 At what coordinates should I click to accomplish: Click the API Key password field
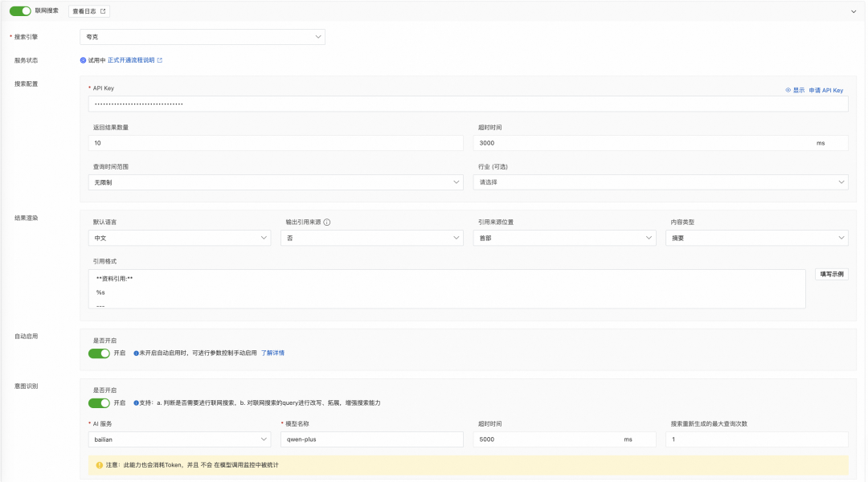[468, 104]
